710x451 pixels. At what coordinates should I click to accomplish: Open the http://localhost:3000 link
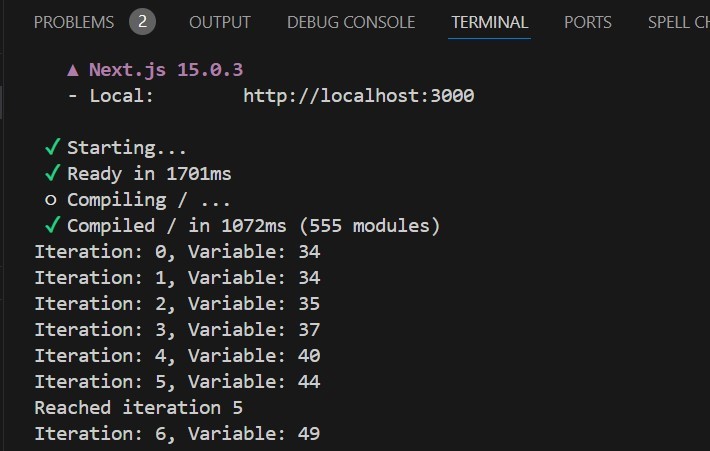358,96
